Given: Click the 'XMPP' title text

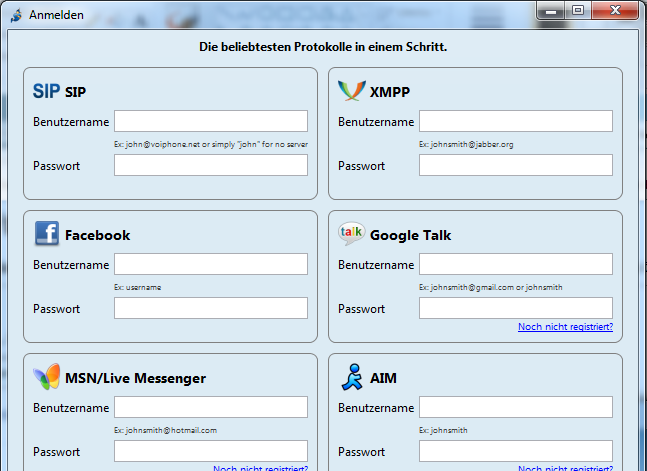Looking at the screenshot, I should 390,92.
